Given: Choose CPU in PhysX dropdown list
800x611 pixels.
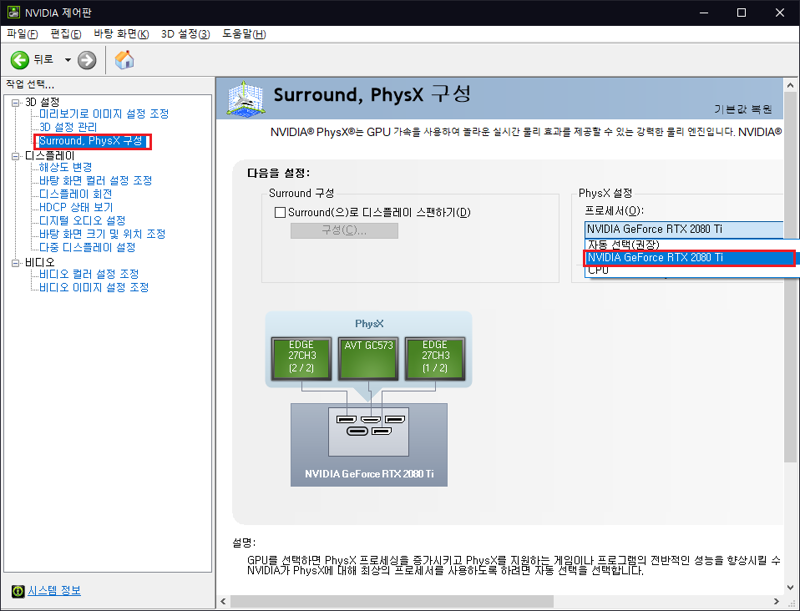Looking at the screenshot, I should (x=692, y=270).
